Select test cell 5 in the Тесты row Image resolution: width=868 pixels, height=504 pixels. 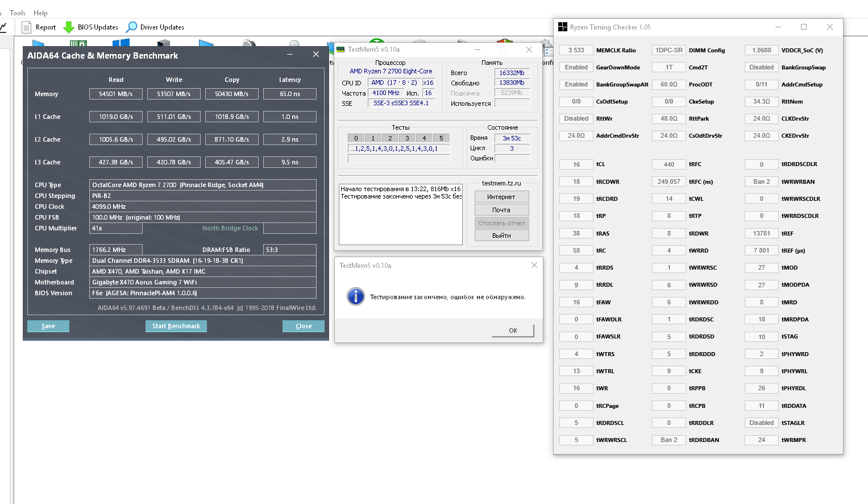(441, 138)
